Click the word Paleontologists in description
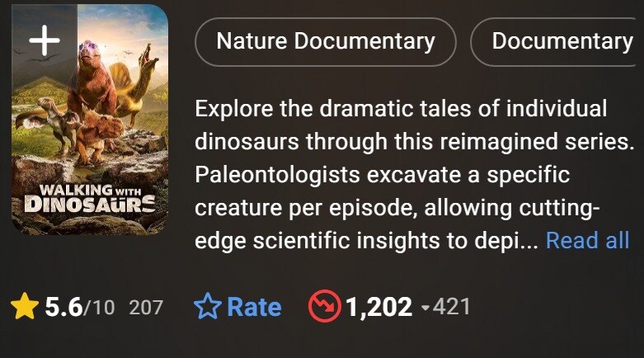The width and height of the screenshot is (644, 358). point(278,175)
